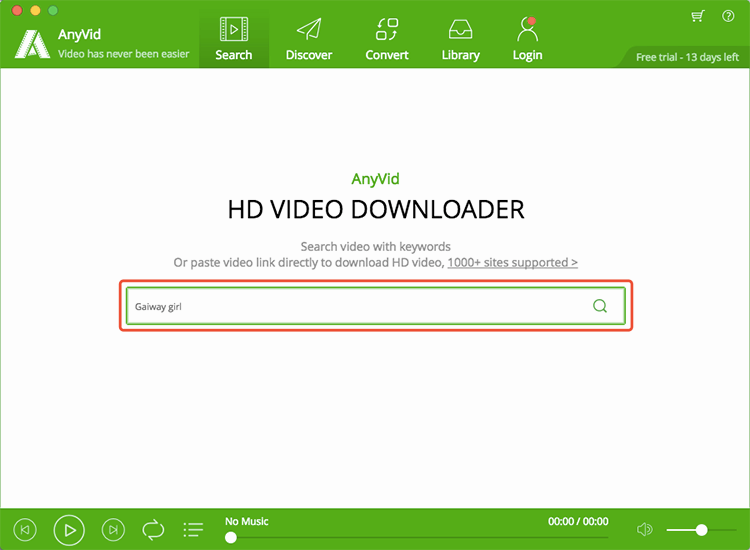
Task: Click the green 'AnyVid' title above heading
Action: 375,179
